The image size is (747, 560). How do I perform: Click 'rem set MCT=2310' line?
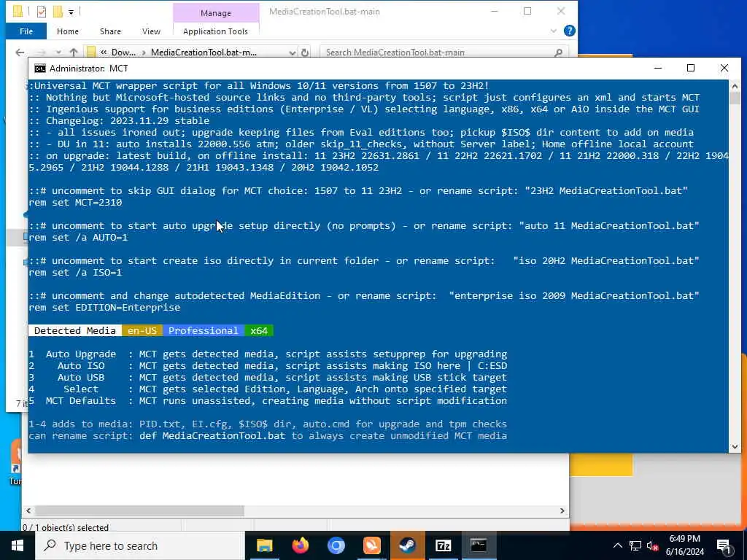pos(75,203)
